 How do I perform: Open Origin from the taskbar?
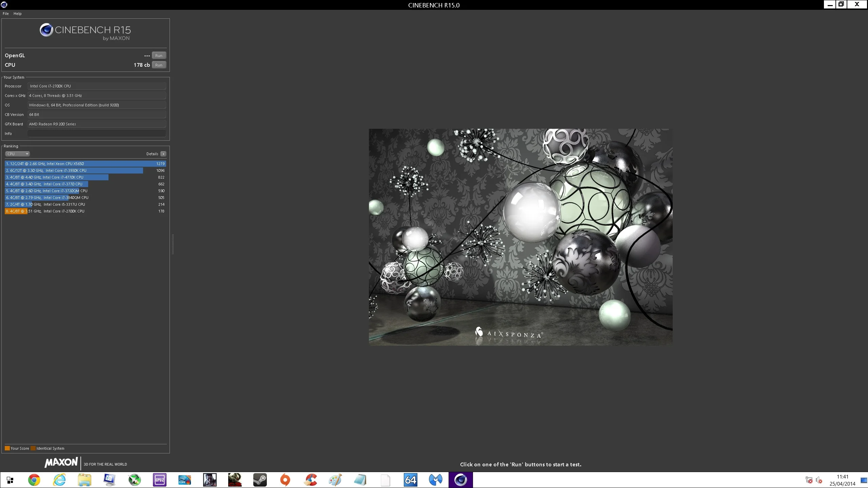coord(285,480)
